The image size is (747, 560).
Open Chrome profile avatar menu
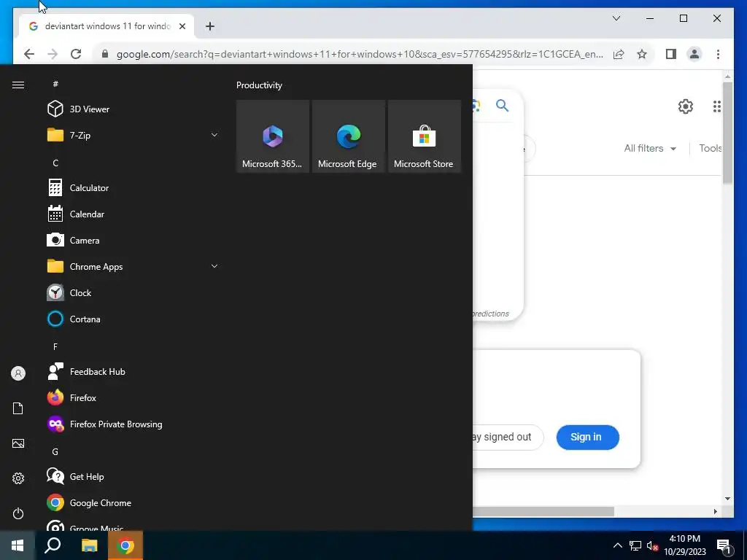(x=694, y=54)
